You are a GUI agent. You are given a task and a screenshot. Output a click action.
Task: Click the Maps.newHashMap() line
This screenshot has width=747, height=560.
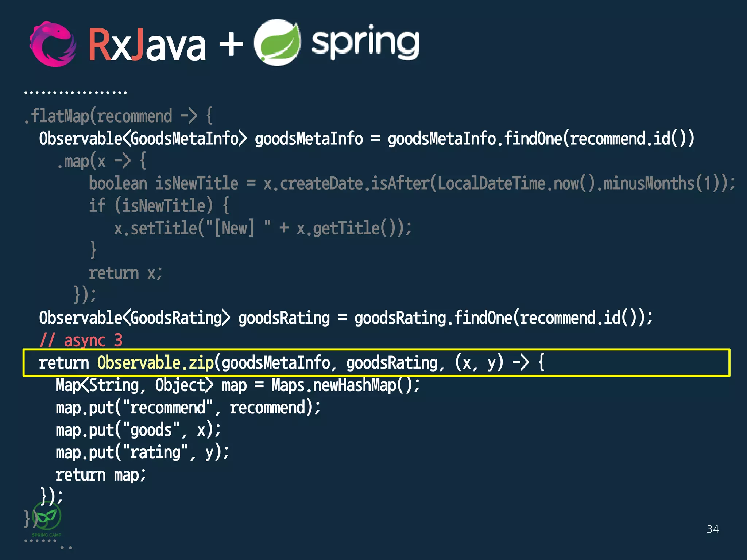(x=238, y=385)
